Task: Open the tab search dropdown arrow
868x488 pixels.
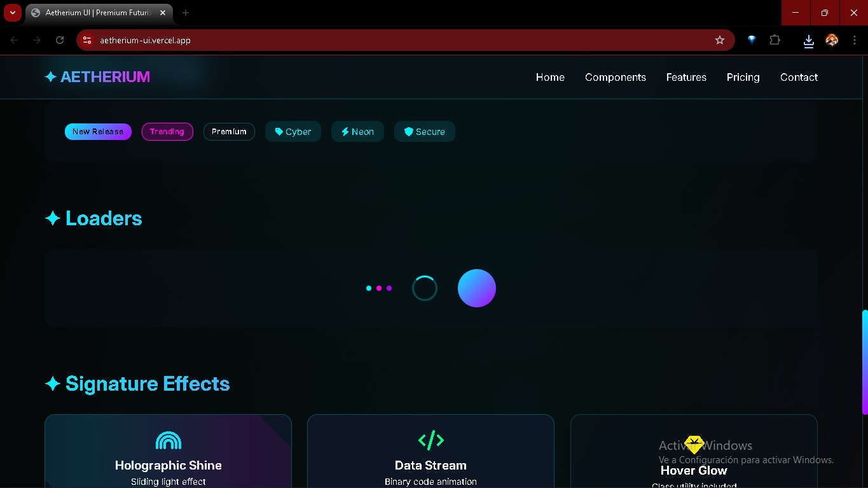Action: tap(13, 13)
